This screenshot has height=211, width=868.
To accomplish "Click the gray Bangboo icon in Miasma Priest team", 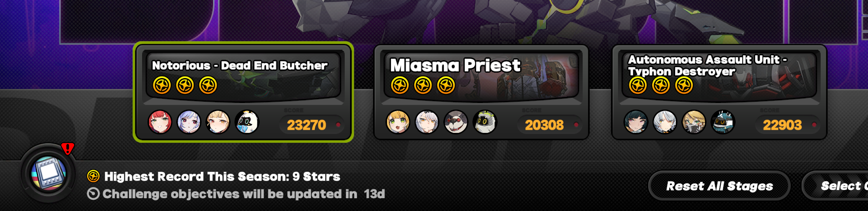I will pos(485,122).
